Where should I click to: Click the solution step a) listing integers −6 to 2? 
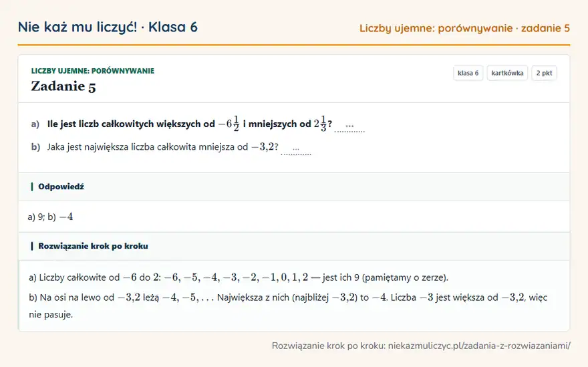tap(239, 277)
